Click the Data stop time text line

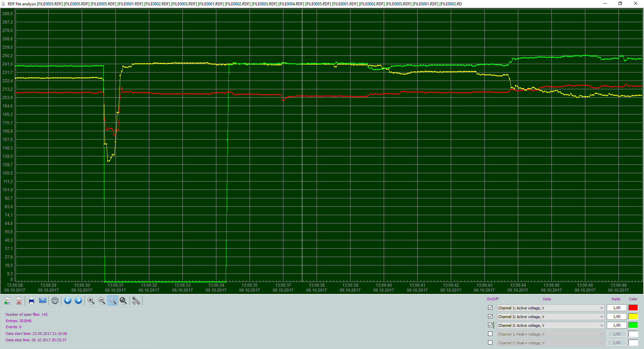[36, 340]
